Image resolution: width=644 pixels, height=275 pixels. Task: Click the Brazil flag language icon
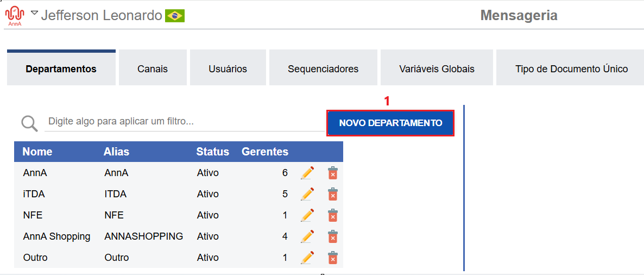(x=174, y=16)
